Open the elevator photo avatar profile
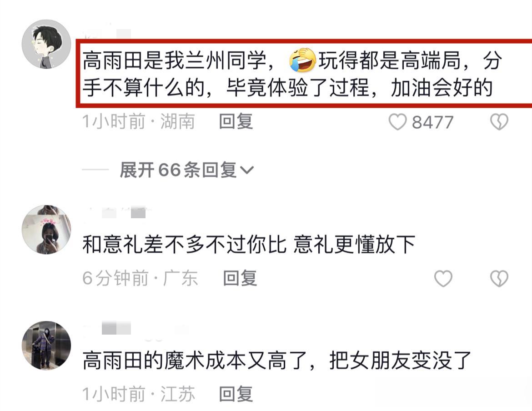This screenshot has width=532, height=411. point(46,346)
